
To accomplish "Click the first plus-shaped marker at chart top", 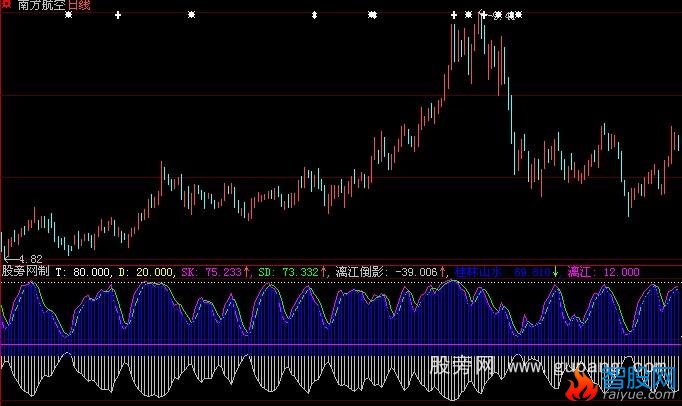I will [x=119, y=15].
